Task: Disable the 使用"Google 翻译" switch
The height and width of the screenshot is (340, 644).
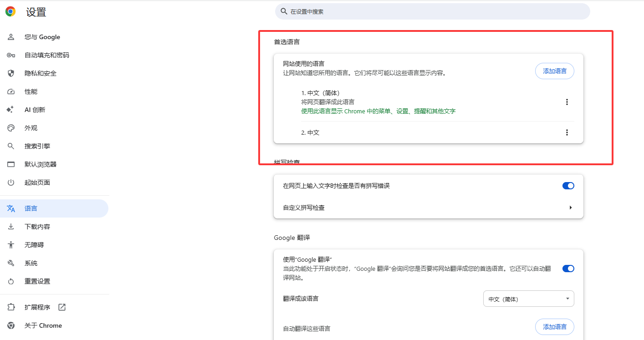Action: (568, 269)
